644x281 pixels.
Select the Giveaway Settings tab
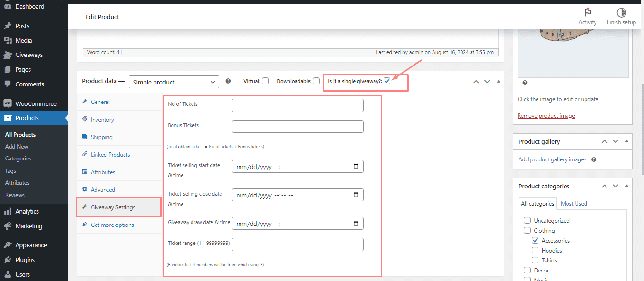(120, 207)
